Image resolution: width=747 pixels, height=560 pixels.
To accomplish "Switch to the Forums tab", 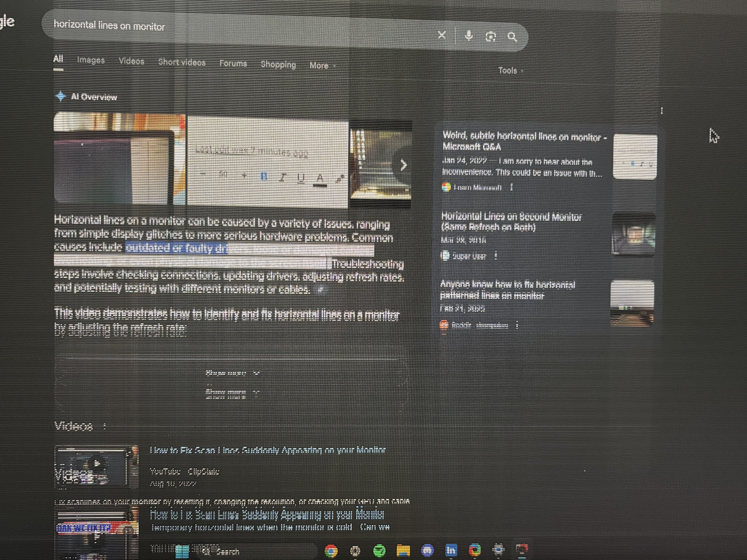I will 233,63.
